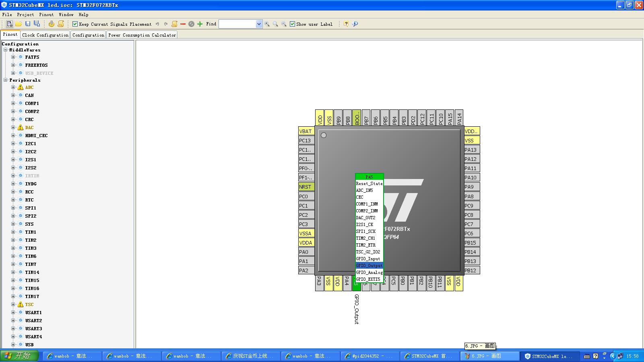Select the SPI1 peripheral tree item

coord(31,208)
